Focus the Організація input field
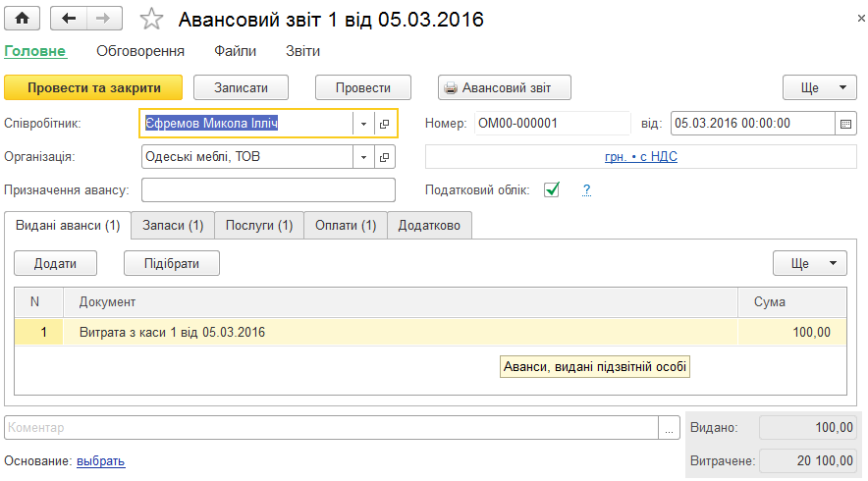The height and width of the screenshot is (481, 868). click(246, 157)
